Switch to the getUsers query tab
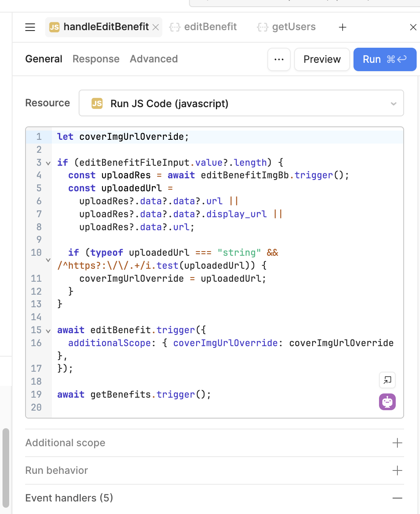The image size is (420, 514). pyautogui.click(x=287, y=27)
